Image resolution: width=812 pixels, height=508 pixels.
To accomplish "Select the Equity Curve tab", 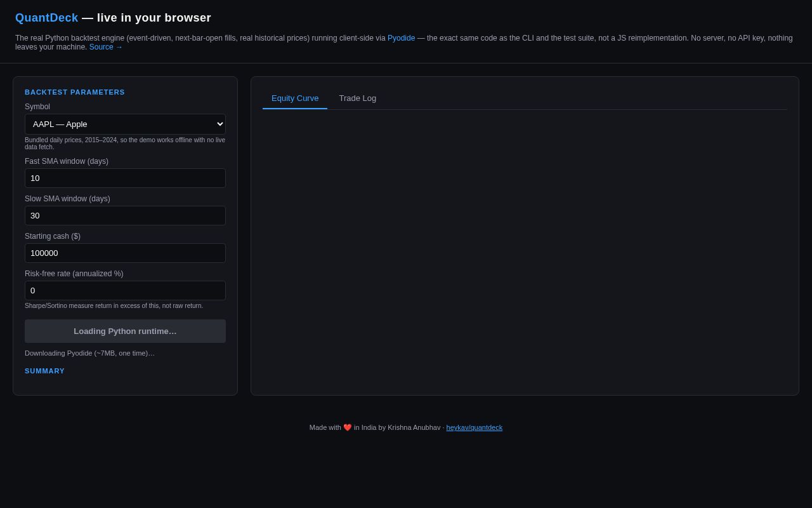I will click(x=295, y=98).
